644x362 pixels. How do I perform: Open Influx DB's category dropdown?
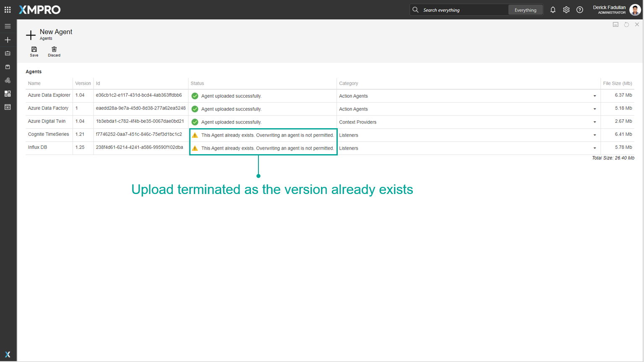(x=594, y=148)
